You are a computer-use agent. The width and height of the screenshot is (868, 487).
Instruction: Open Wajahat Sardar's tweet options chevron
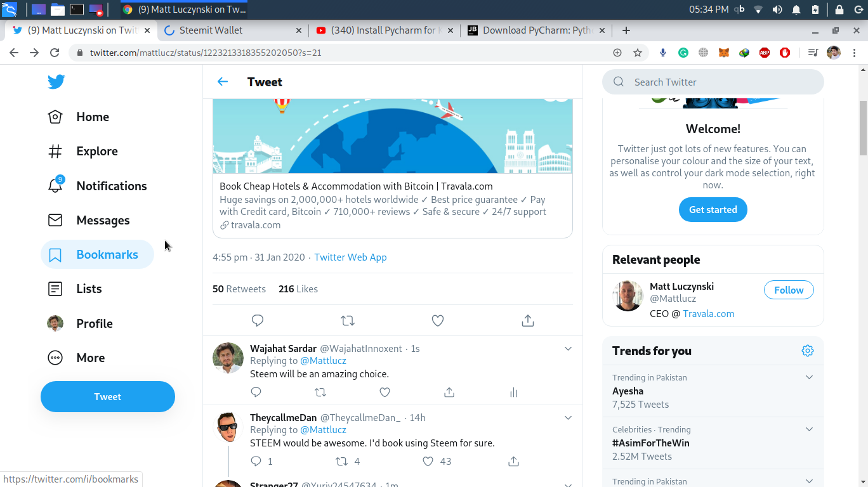tap(568, 349)
